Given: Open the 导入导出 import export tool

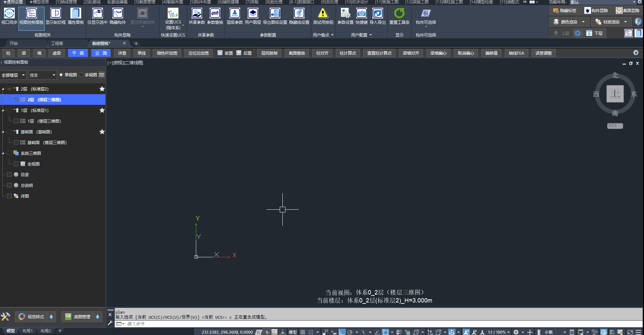Looking at the screenshot, I should pyautogui.click(x=377, y=13).
